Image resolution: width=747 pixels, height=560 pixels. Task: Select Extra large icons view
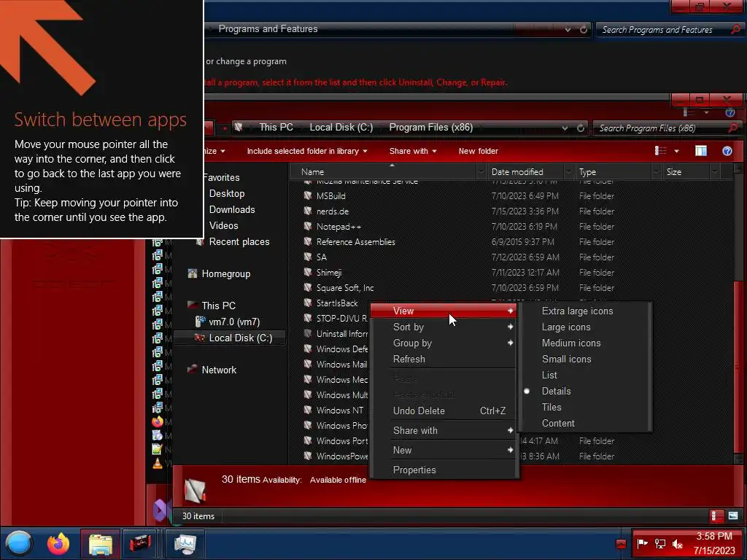coord(586,311)
